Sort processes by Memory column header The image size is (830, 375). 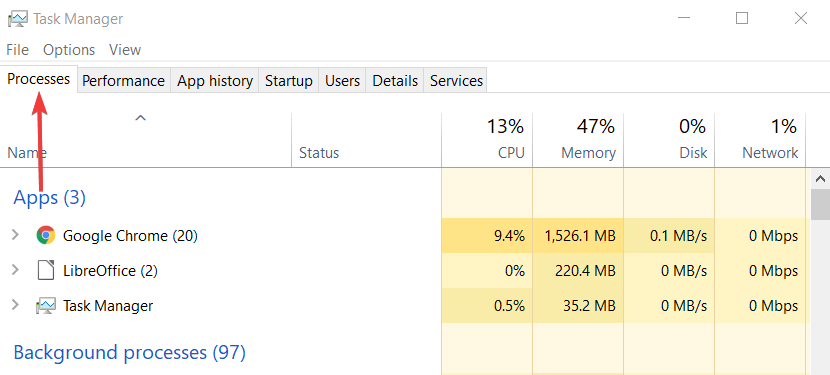point(579,140)
